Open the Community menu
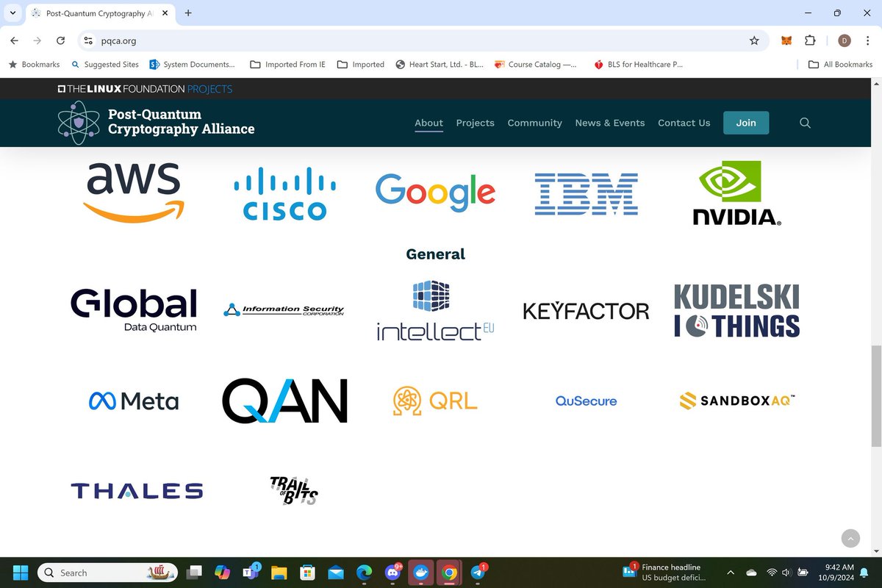This screenshot has width=882, height=588. [x=534, y=123]
